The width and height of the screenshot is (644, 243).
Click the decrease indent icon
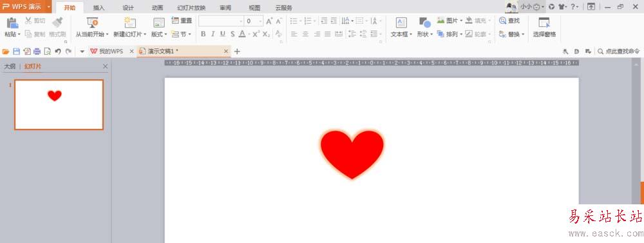click(324, 21)
